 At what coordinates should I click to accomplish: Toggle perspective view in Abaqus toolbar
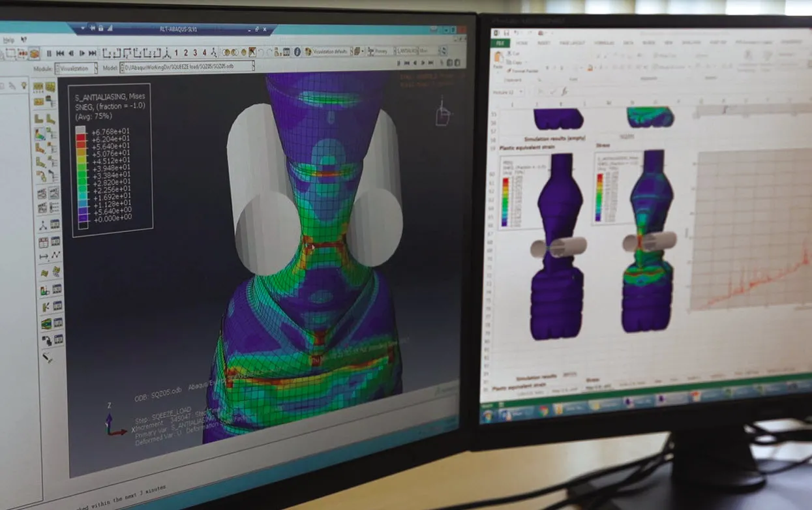tap(251, 53)
